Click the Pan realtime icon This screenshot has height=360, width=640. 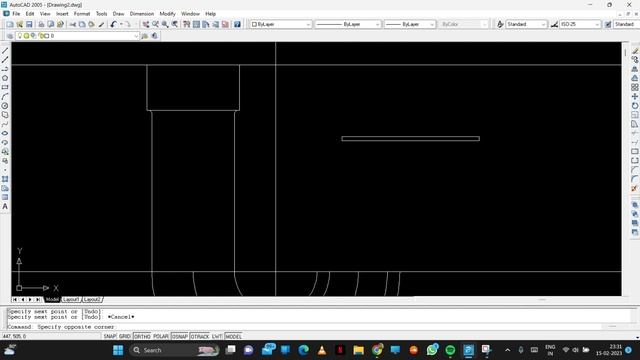point(146,24)
